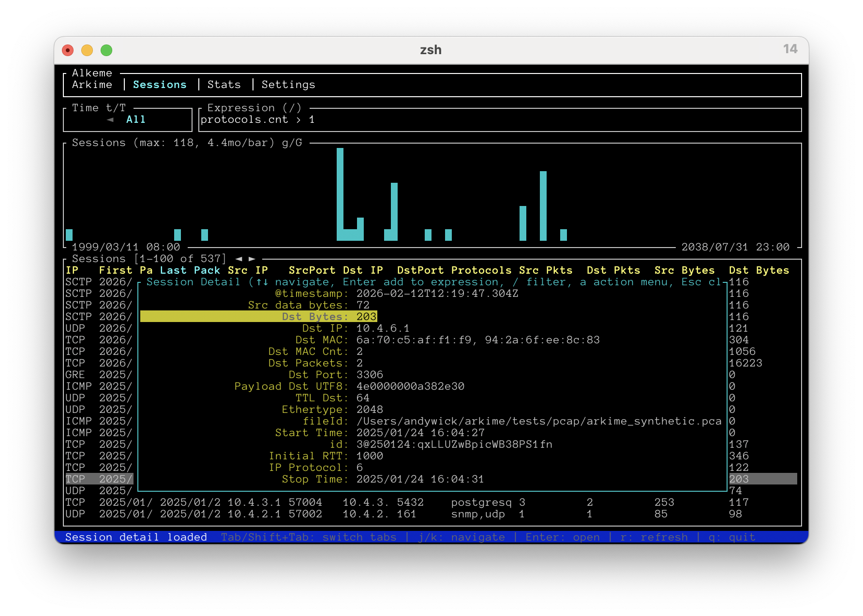Go to next sessions page arrow

[x=252, y=259]
